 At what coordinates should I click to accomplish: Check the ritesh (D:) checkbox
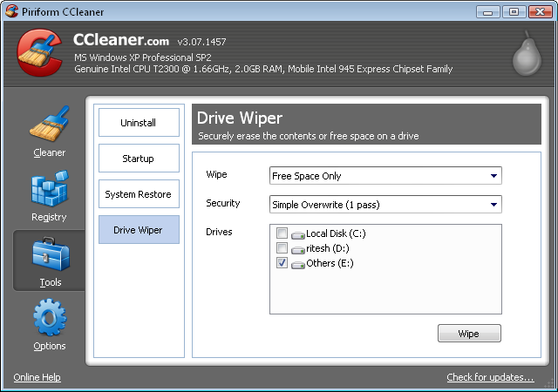pyautogui.click(x=282, y=247)
